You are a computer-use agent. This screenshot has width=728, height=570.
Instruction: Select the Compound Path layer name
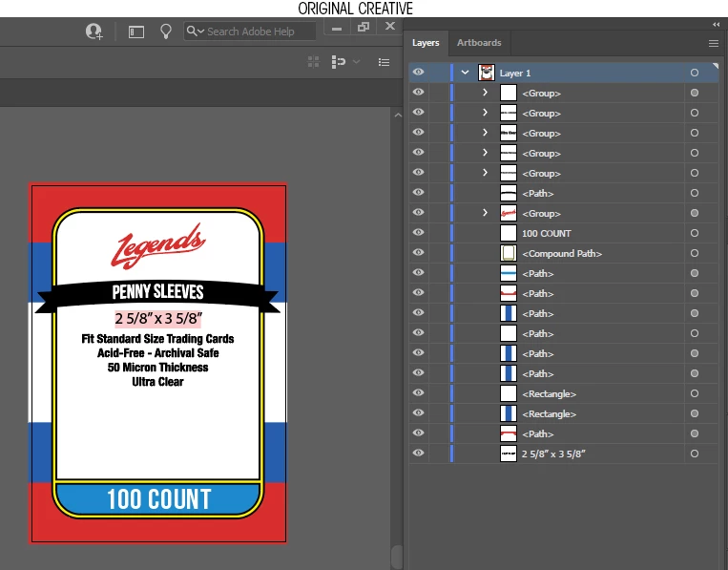click(562, 254)
